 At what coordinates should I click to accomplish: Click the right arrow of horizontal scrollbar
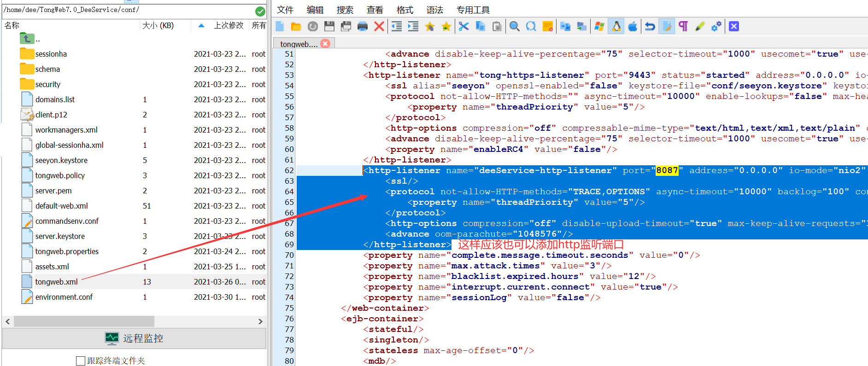[x=260, y=321]
